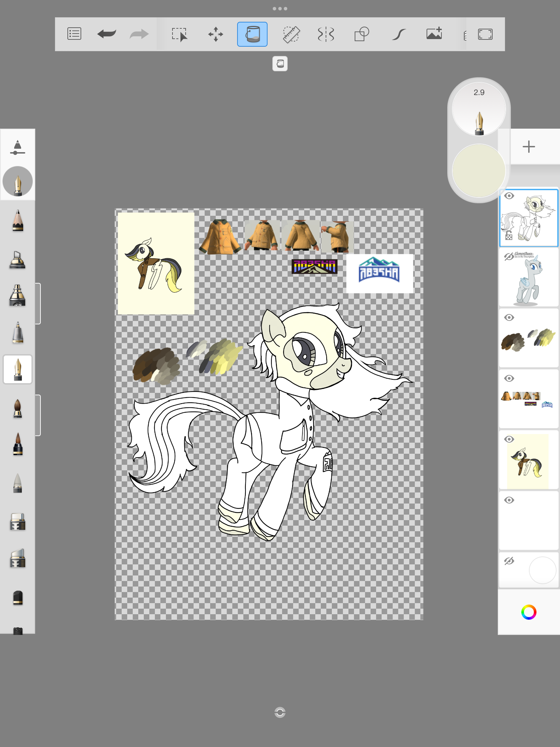
Task: Open the Ruler guides tool
Action: click(x=291, y=34)
